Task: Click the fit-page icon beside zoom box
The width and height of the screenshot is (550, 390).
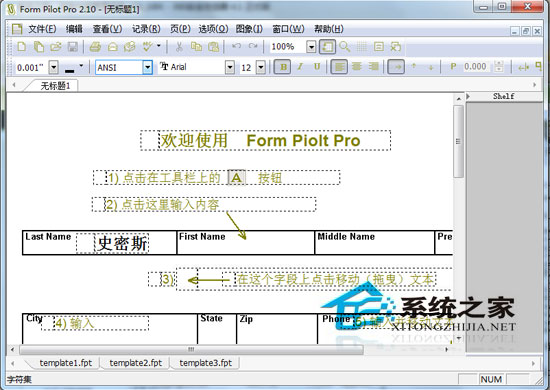Action: [327, 47]
